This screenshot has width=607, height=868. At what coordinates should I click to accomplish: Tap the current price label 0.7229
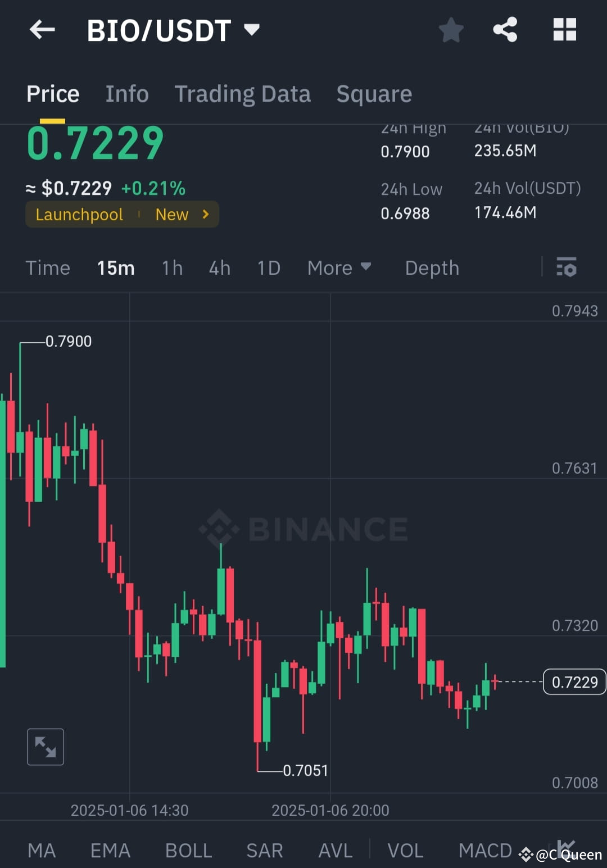pyautogui.click(x=574, y=681)
